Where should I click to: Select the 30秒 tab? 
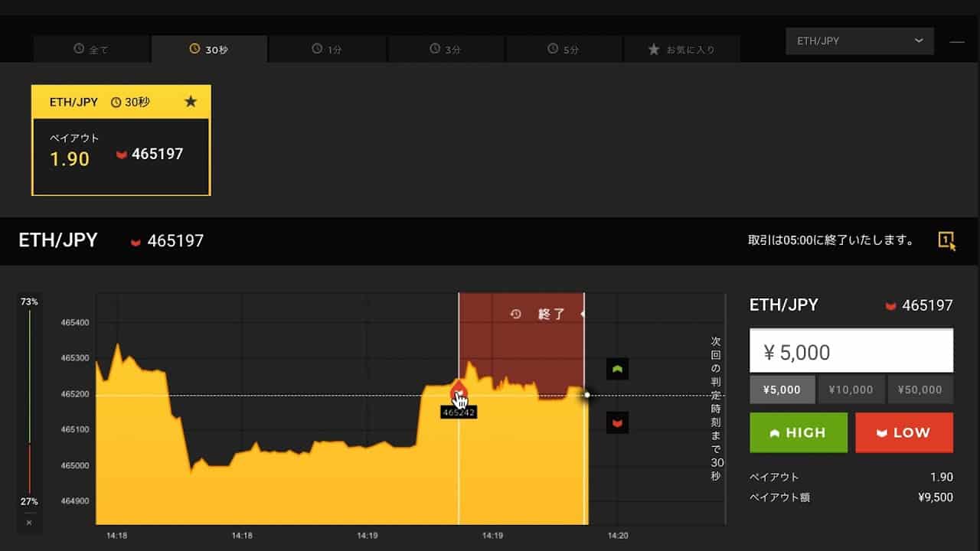tap(209, 49)
